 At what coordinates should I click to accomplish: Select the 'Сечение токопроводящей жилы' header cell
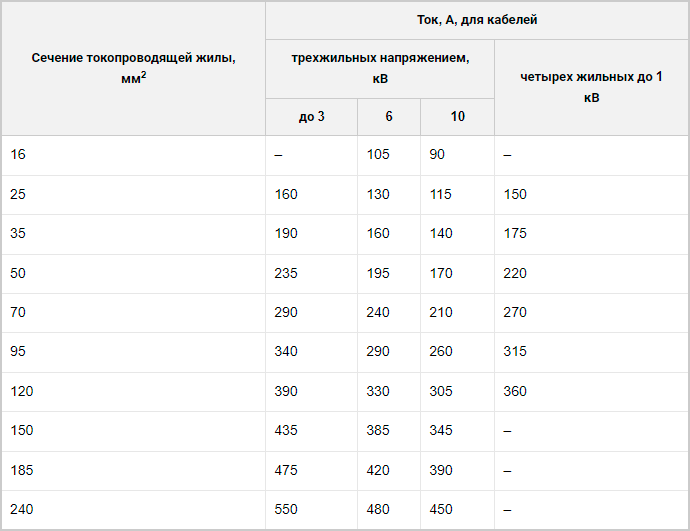134,68
